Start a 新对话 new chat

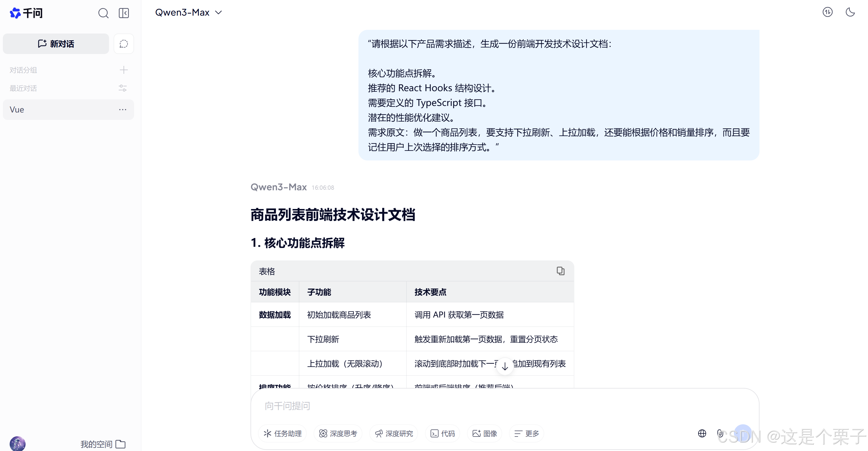click(x=56, y=44)
